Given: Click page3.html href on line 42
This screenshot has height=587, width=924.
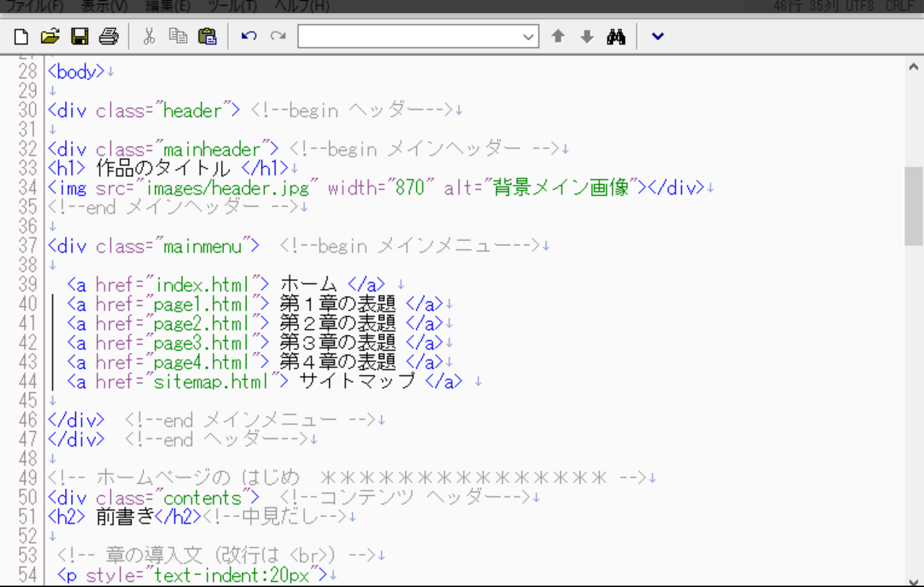Looking at the screenshot, I should tap(203, 343).
